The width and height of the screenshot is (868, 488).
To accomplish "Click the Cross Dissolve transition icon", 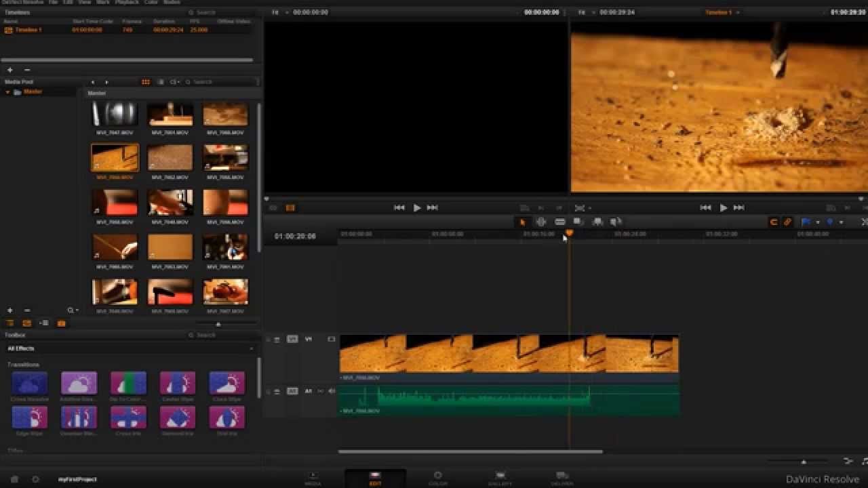I will (x=29, y=384).
